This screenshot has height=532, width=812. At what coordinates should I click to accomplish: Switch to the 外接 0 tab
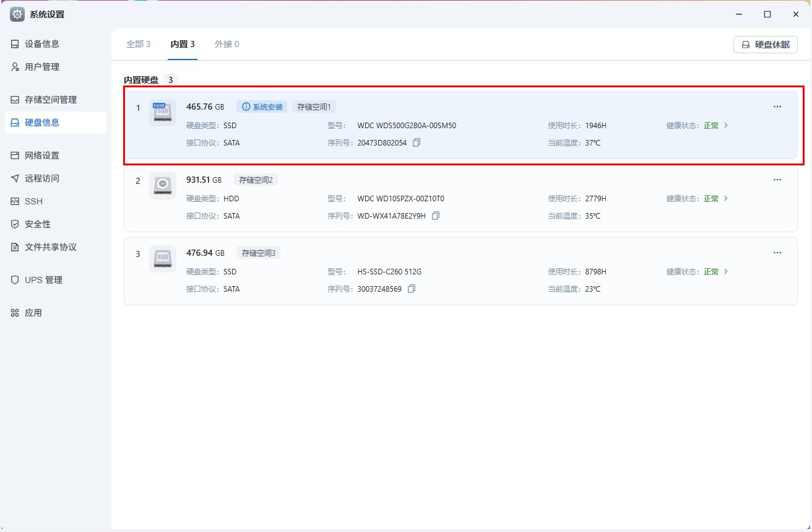[x=227, y=44]
